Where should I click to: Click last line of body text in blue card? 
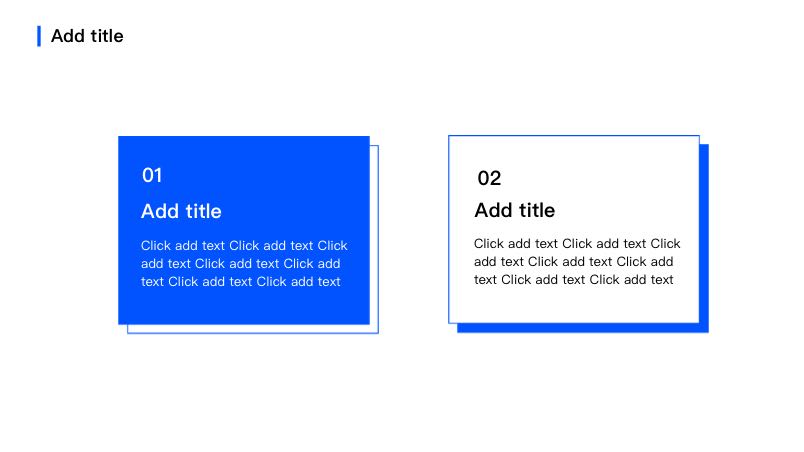click(x=240, y=281)
